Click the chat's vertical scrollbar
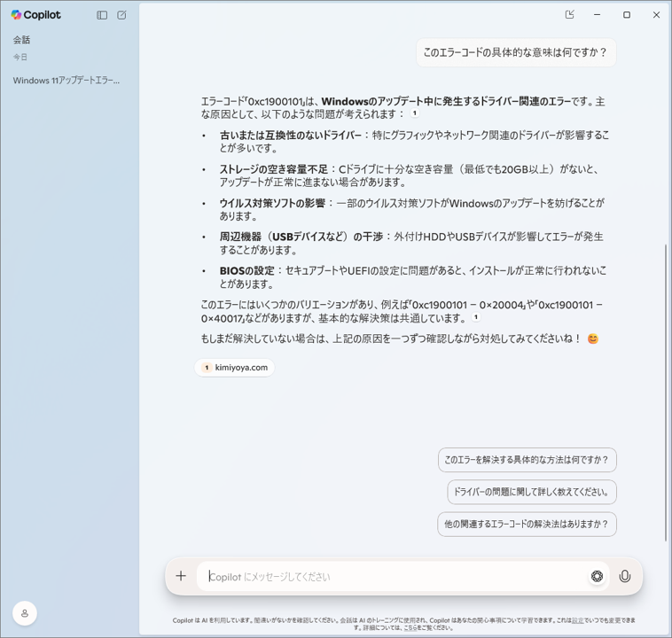 click(666, 390)
